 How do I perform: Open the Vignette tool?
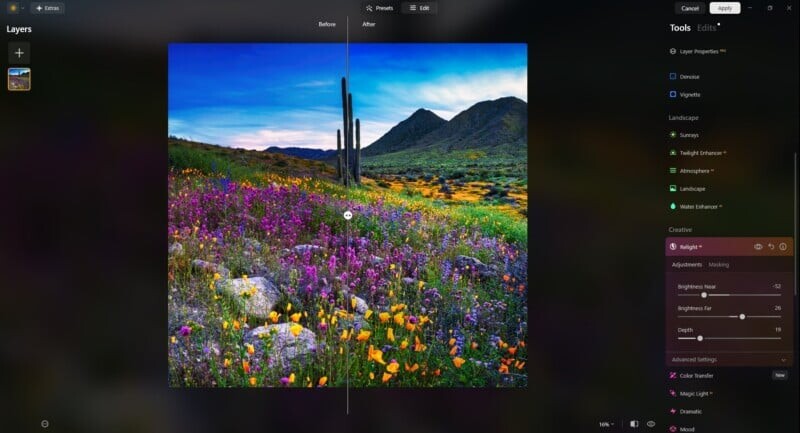click(x=690, y=95)
